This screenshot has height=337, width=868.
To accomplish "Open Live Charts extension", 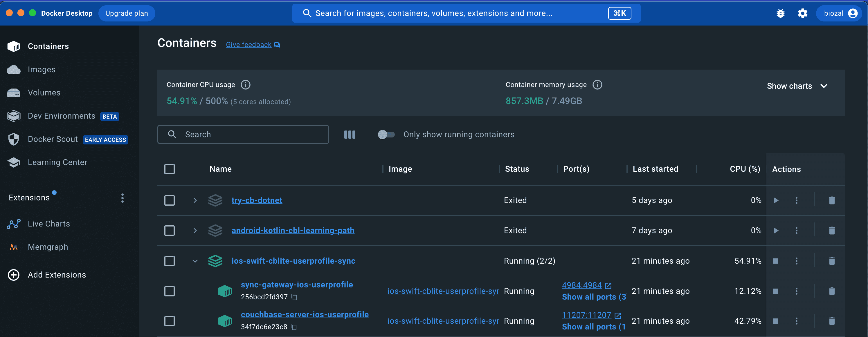I will pos(38,224).
